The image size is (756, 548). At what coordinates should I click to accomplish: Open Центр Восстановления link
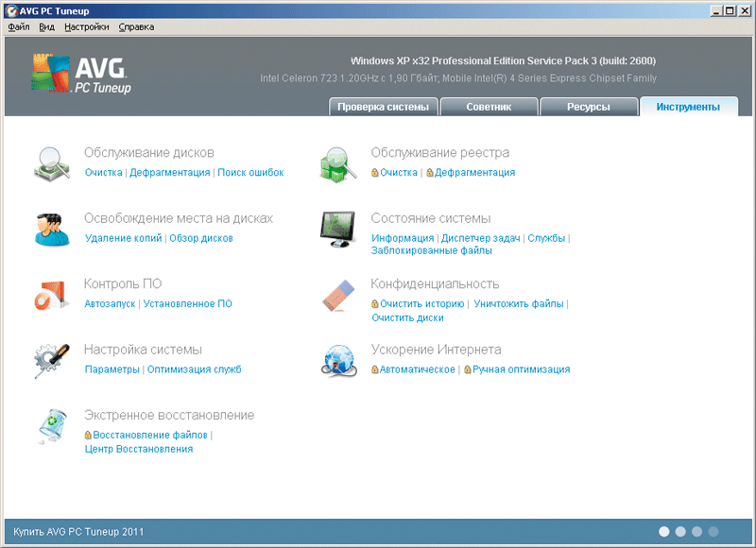point(139,449)
